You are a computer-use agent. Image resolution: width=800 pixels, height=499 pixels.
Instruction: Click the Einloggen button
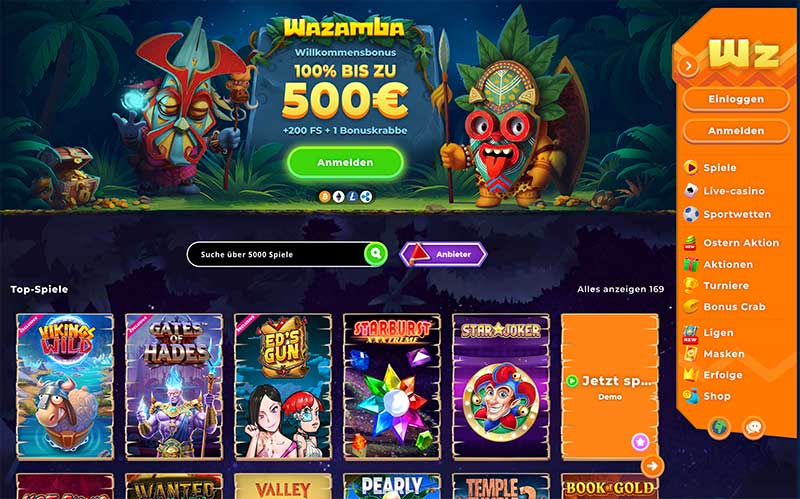tap(736, 99)
